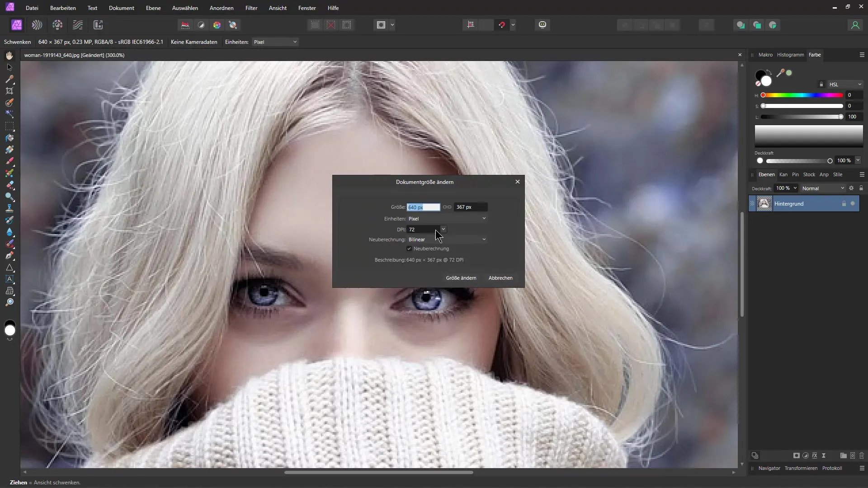Select the Pen tool

click(x=9, y=255)
